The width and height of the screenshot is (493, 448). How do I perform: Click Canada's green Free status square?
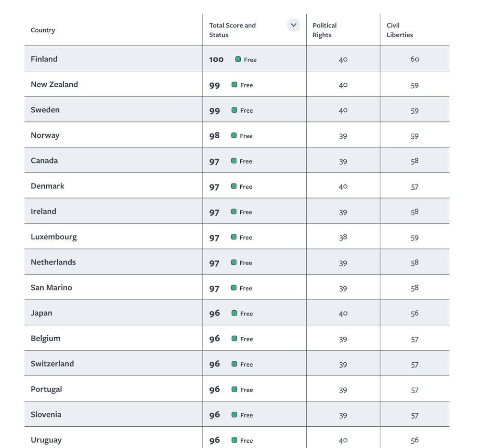[x=234, y=161]
